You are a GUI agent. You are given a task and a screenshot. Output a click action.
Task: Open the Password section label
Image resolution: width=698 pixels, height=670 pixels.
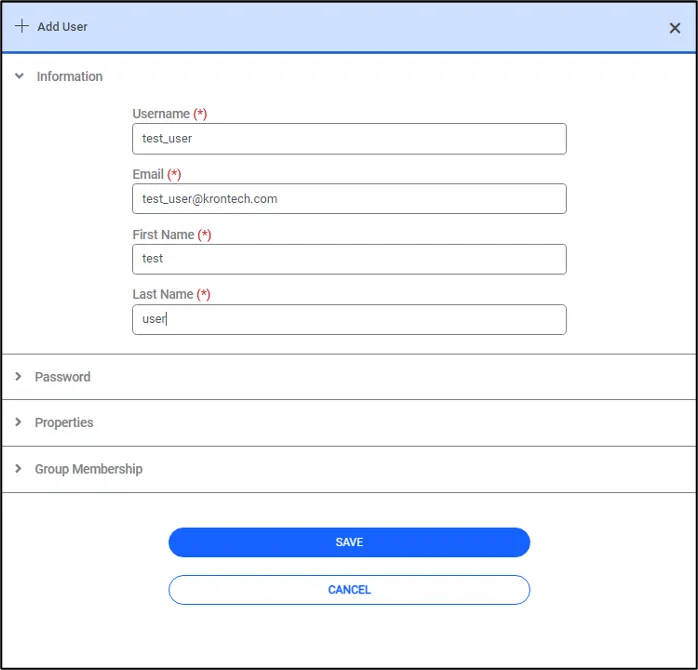point(63,377)
